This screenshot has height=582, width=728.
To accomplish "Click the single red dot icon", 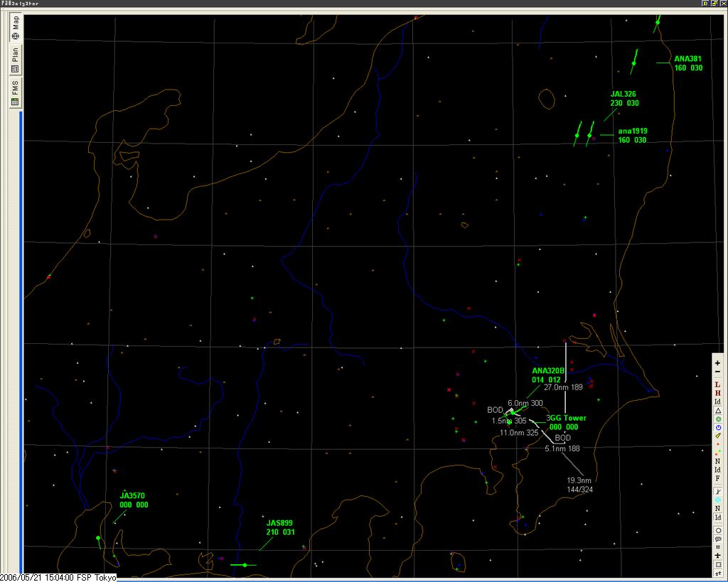I will [x=718, y=444].
